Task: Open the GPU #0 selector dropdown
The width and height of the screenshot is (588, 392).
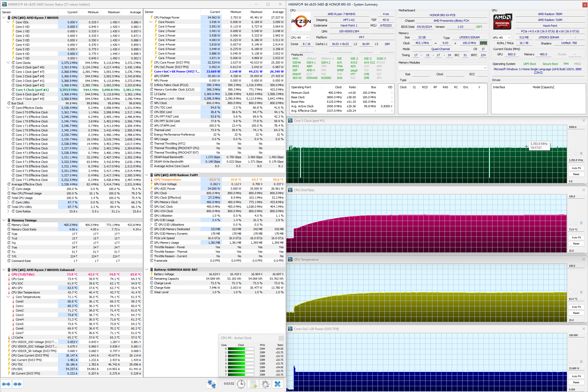Action: (502, 38)
